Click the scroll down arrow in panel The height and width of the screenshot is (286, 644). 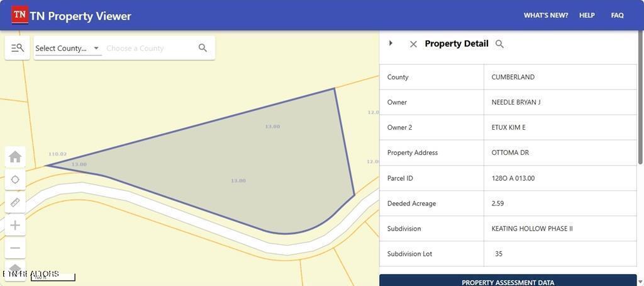point(641,282)
